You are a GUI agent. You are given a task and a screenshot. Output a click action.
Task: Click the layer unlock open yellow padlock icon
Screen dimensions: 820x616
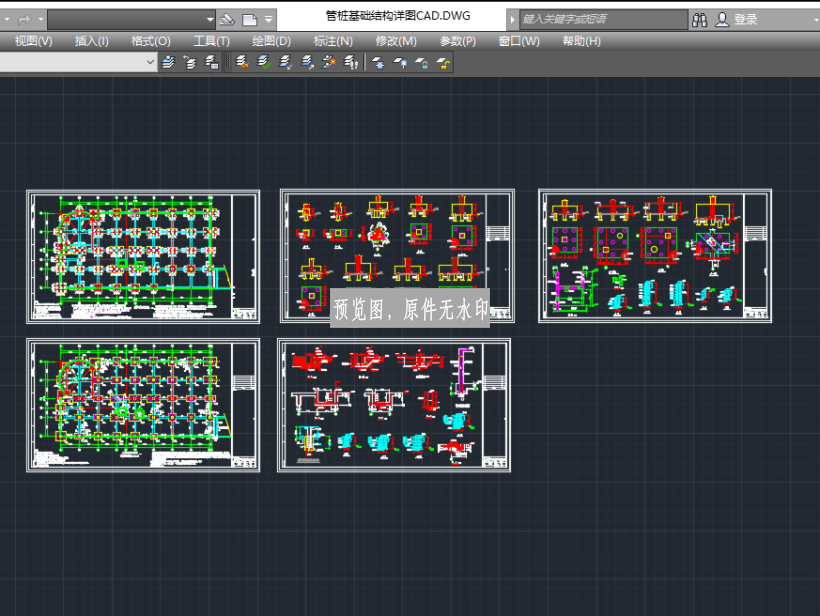point(443,63)
